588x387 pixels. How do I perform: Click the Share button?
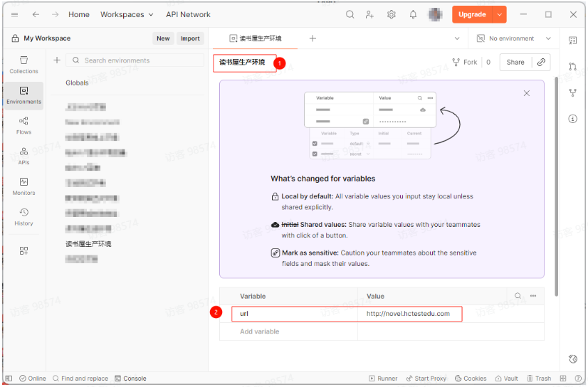(515, 62)
